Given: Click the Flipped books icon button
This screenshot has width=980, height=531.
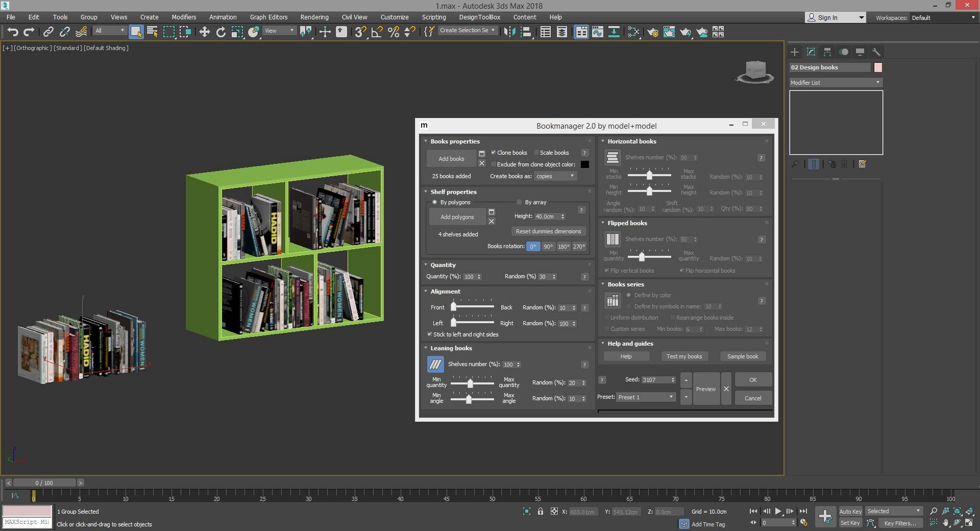Looking at the screenshot, I should (x=612, y=239).
